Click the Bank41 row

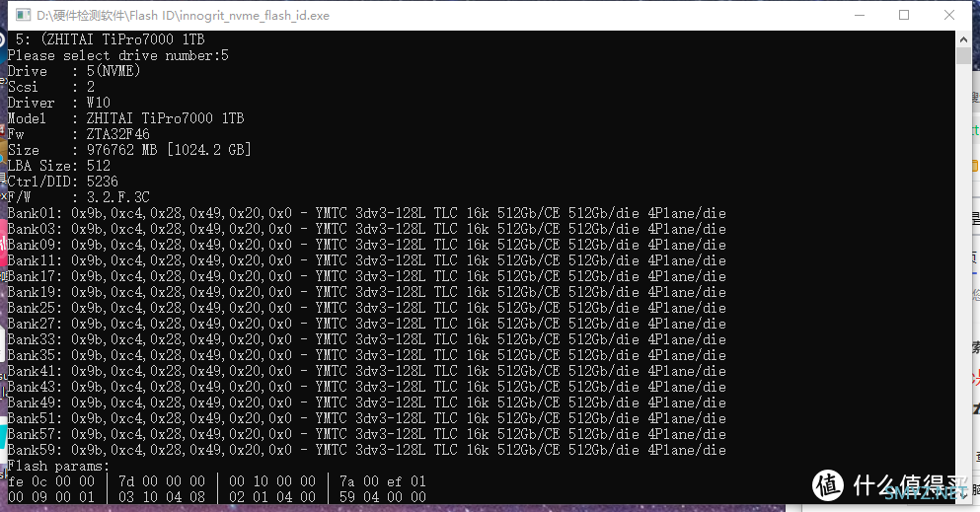click(x=367, y=371)
